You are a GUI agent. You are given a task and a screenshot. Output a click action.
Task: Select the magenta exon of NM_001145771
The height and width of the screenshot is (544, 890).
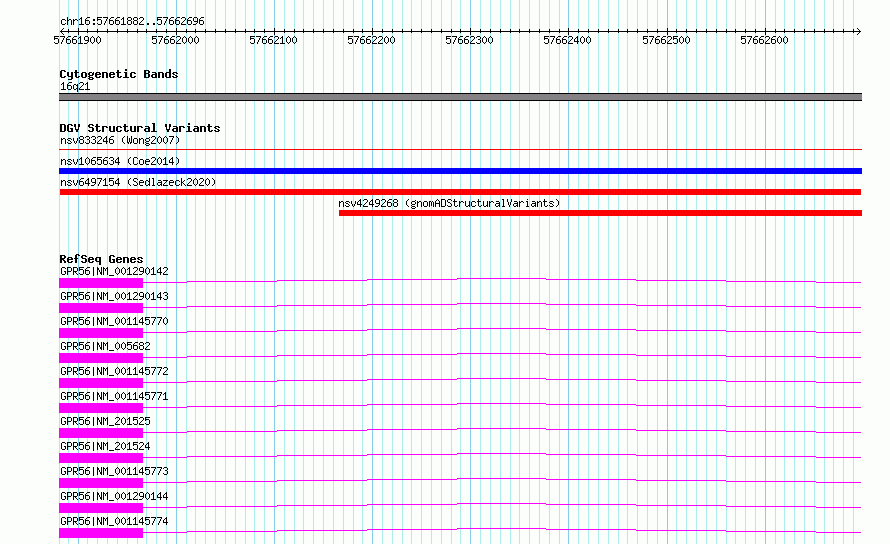click(101, 408)
